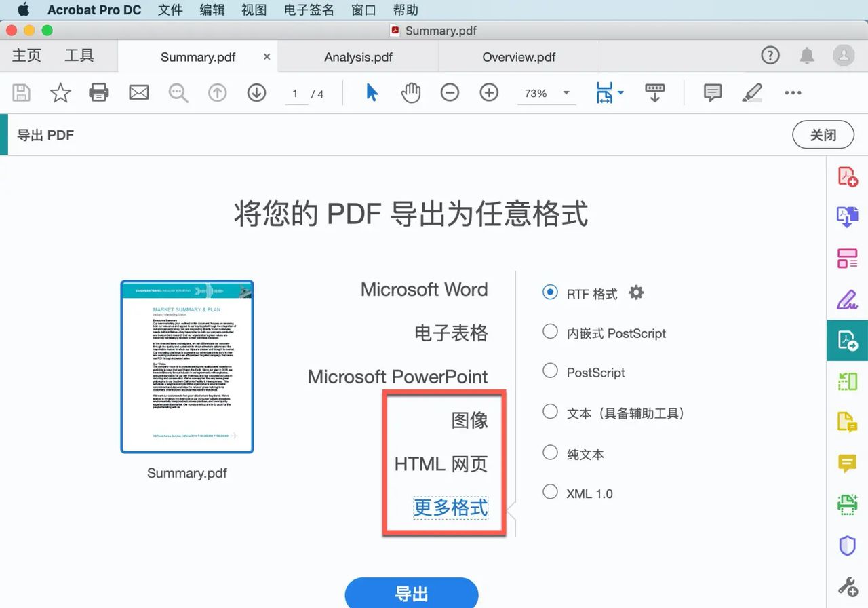This screenshot has width=868, height=608.
Task: Open Combine Files tool in sidebar
Action: click(848, 217)
